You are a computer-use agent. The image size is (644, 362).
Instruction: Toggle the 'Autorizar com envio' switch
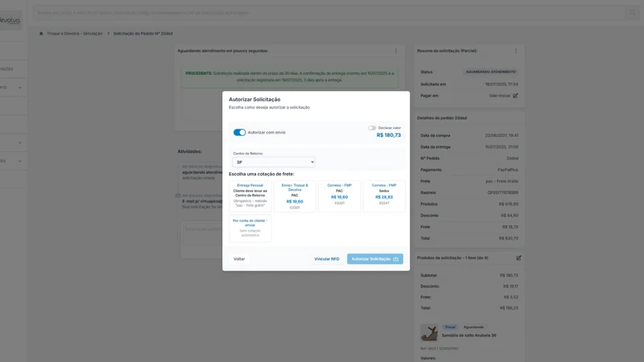(239, 132)
